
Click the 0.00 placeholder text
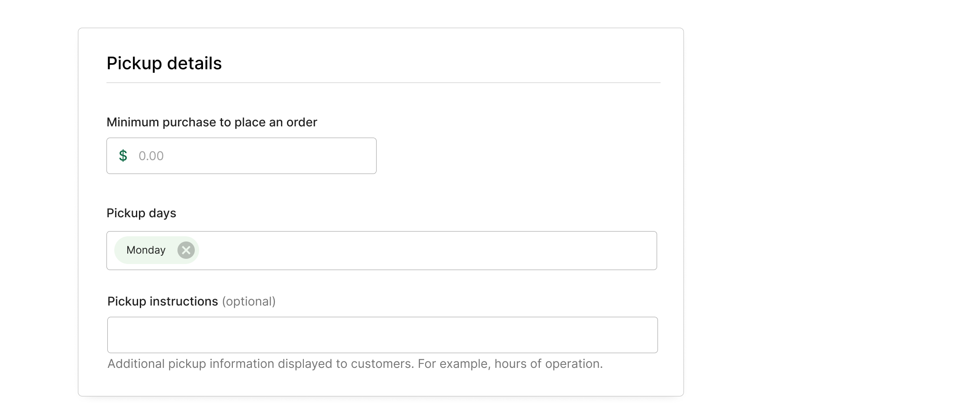151,156
